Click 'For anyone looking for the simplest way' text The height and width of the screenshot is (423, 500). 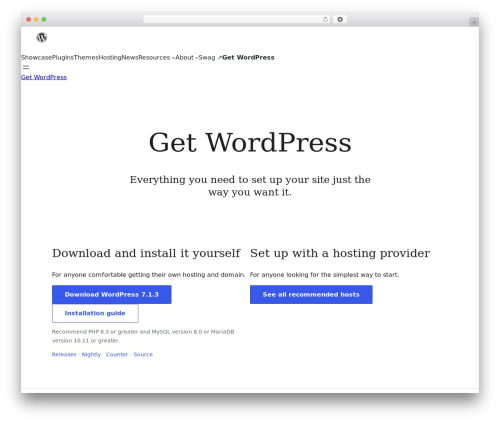coord(324,275)
